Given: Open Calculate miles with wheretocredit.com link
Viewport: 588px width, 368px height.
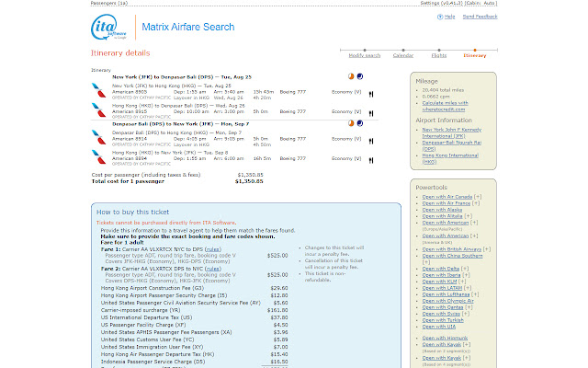Looking at the screenshot, I should coord(445,107).
